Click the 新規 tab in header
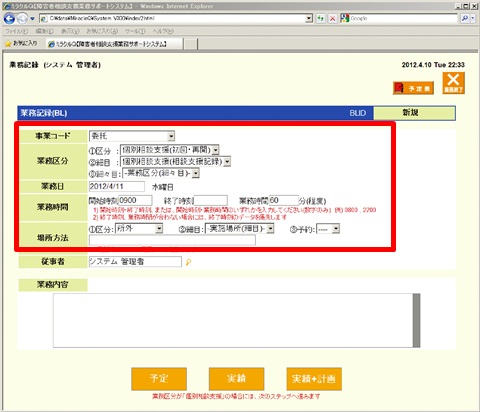480x412 pixels. point(414,113)
